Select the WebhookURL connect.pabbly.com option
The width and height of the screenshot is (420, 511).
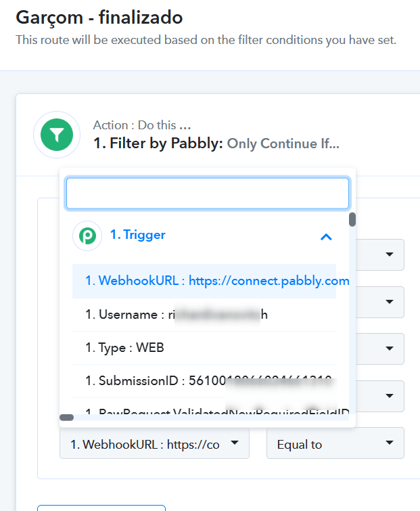[x=204, y=281]
